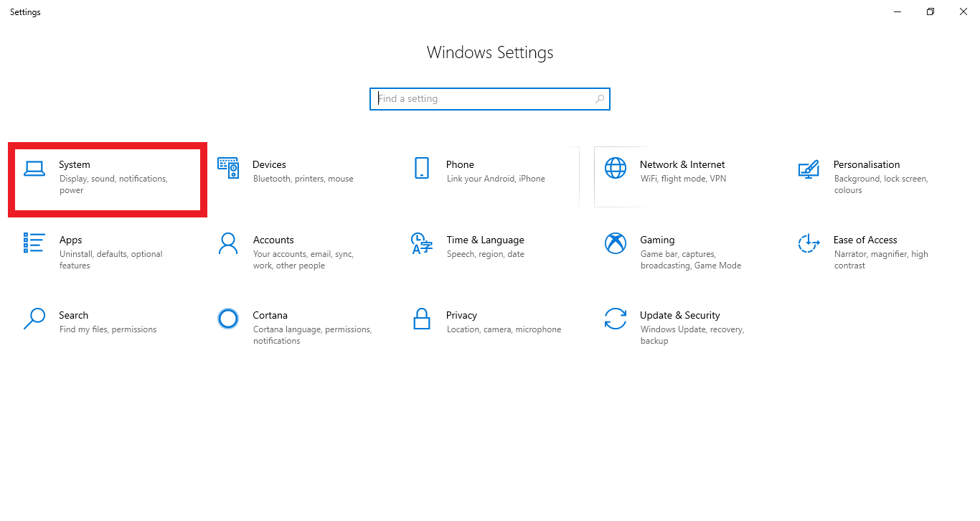Viewport: 980px width, 521px height.
Task: Open the System laptop icon
Action: (x=34, y=169)
